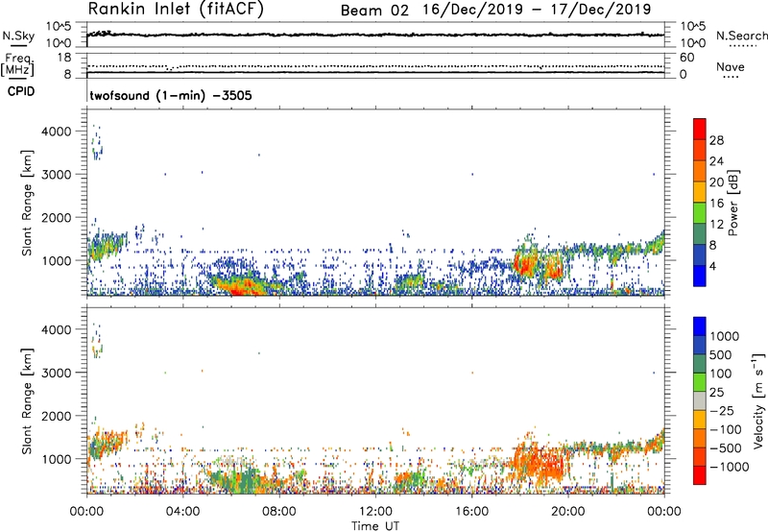This screenshot has width=768, height=532.
Task: Select the 'N.Sky' axis label
Action: 18,36
